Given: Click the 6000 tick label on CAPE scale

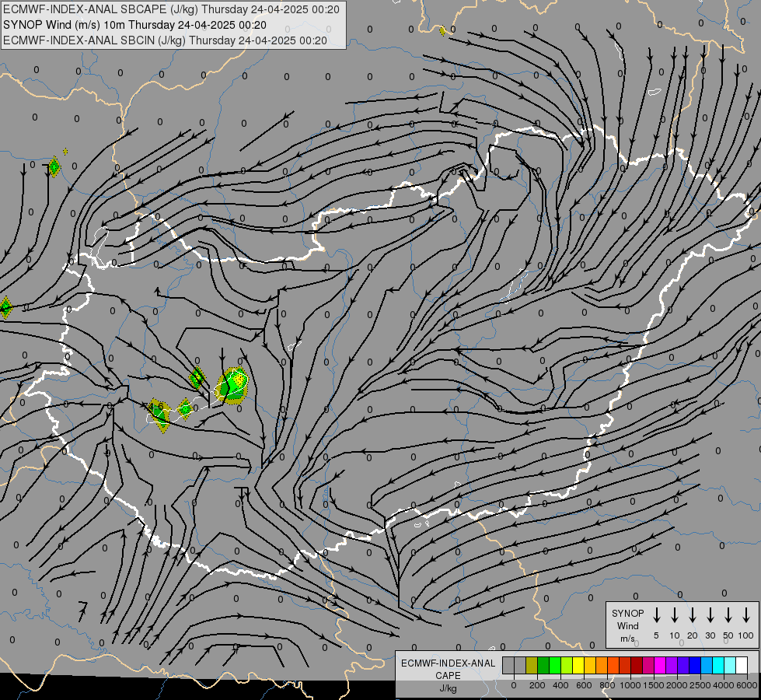Looking at the screenshot, I should tap(747, 685).
